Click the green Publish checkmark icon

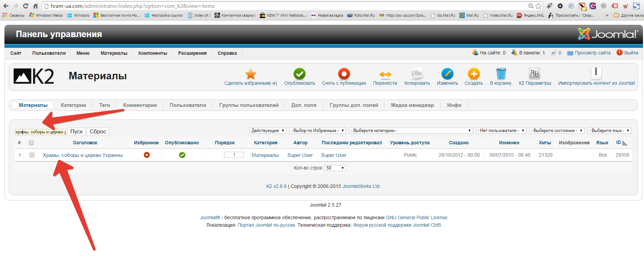pos(300,74)
